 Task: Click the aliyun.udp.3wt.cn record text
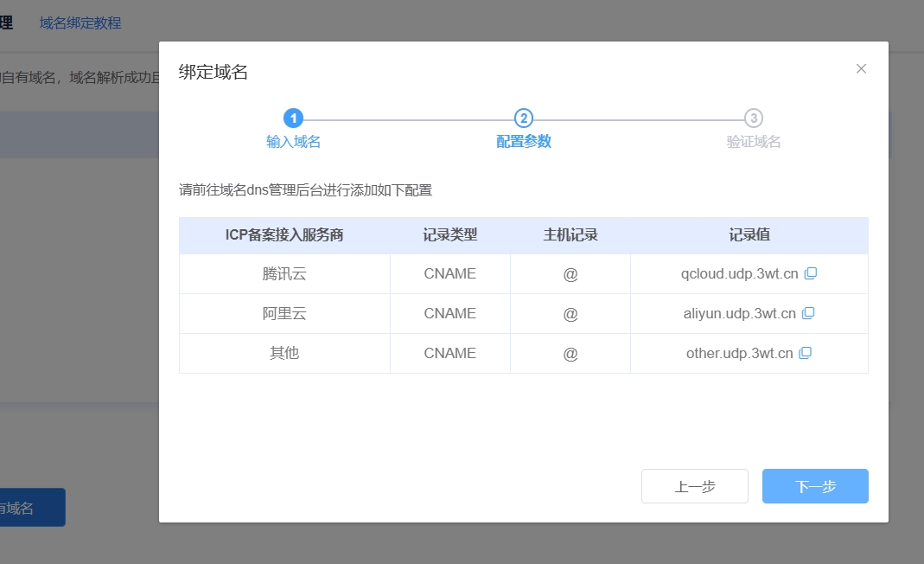[739, 314]
